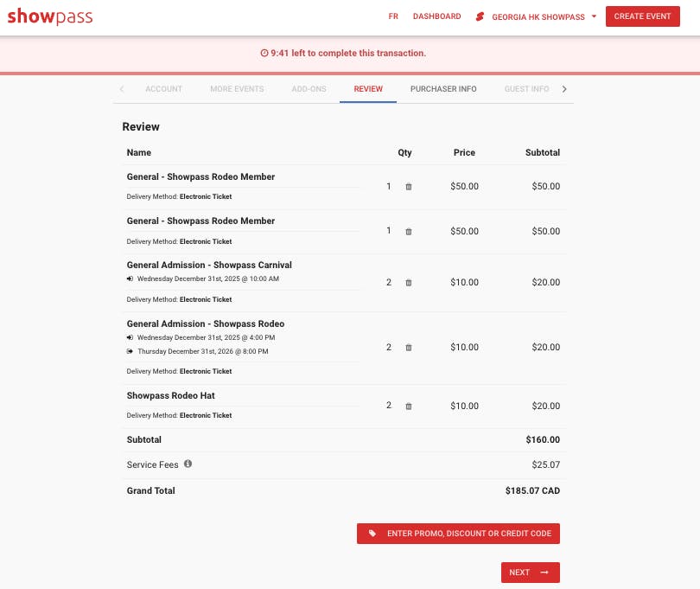Click the Subtotal column header
Viewport: 700px width, 589px height.
543,152
